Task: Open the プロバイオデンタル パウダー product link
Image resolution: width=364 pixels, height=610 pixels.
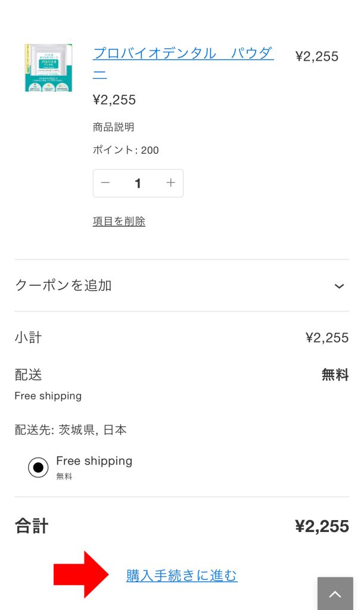Action: coord(183,54)
